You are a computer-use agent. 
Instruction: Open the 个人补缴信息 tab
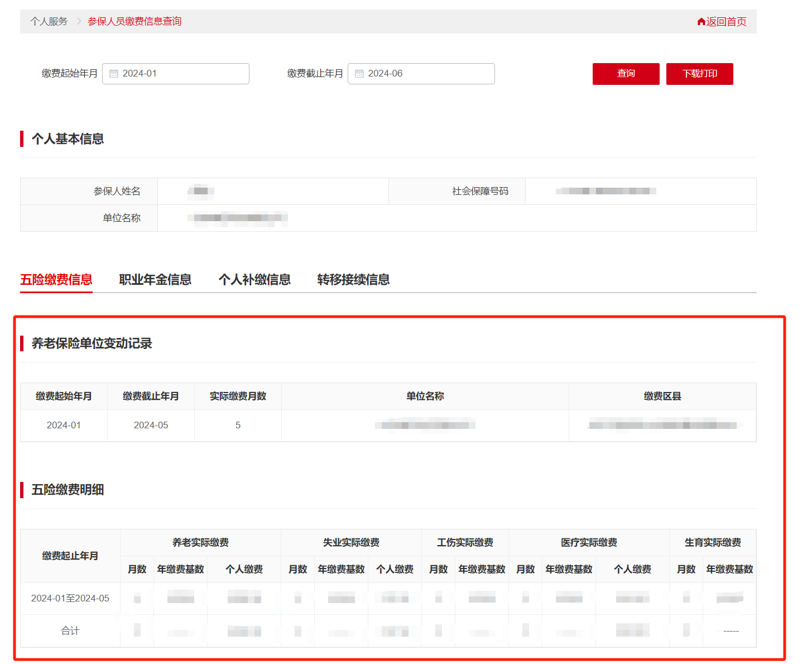click(x=254, y=280)
